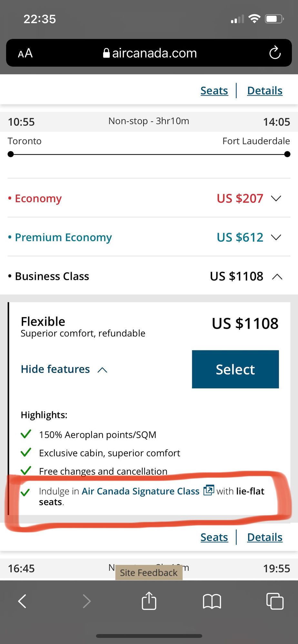Open the Site Feedback tab

click(149, 573)
